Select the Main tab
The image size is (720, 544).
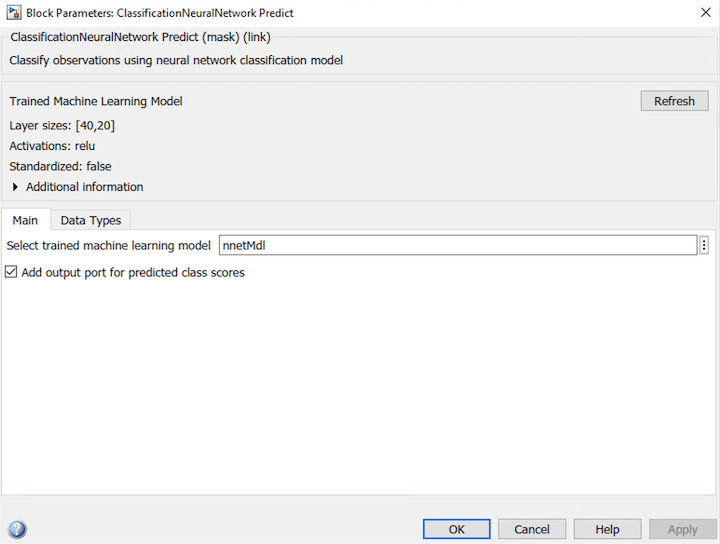(25, 220)
